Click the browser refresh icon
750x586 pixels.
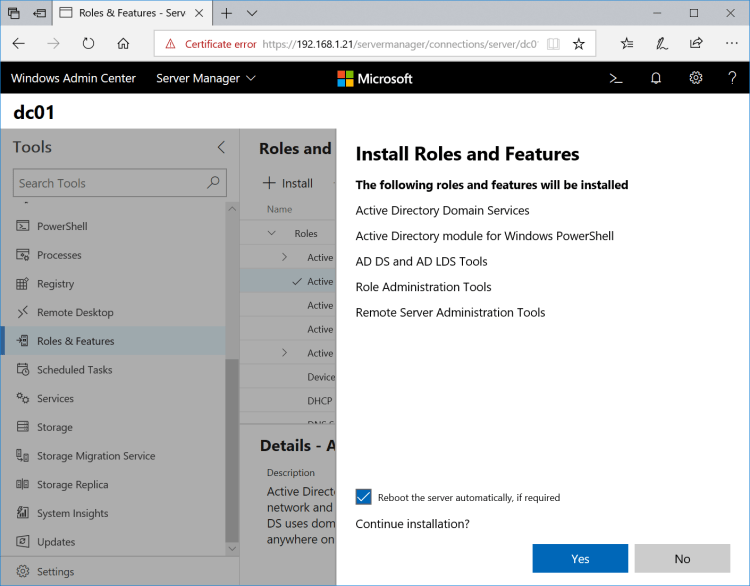[x=88, y=44]
